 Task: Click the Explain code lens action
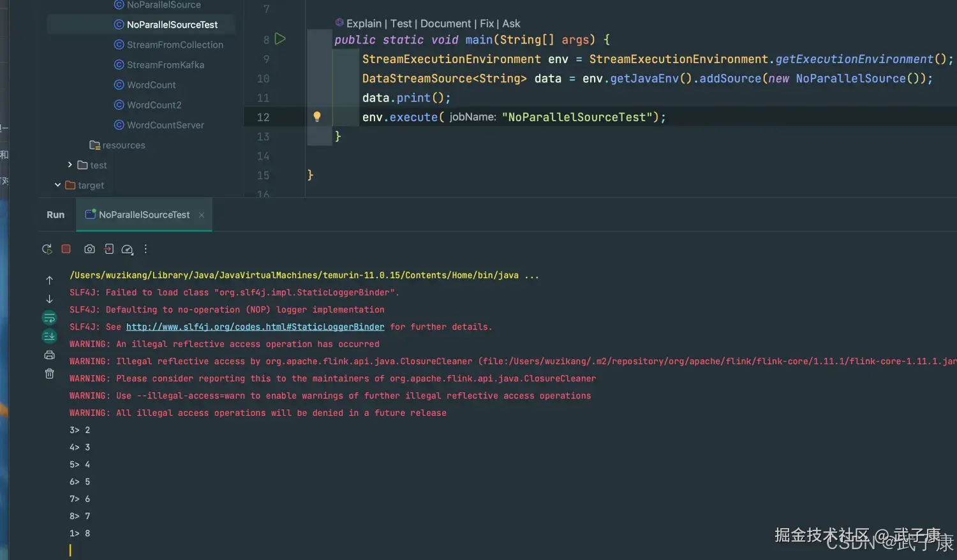point(364,24)
